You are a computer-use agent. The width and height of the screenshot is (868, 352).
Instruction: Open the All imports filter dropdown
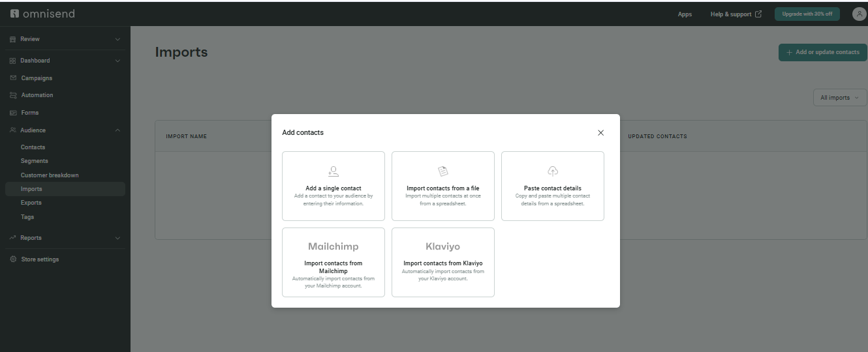pos(840,98)
